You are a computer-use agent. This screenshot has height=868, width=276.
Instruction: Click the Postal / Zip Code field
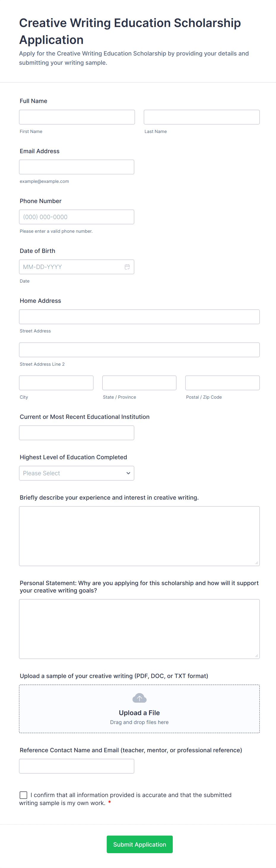click(222, 383)
